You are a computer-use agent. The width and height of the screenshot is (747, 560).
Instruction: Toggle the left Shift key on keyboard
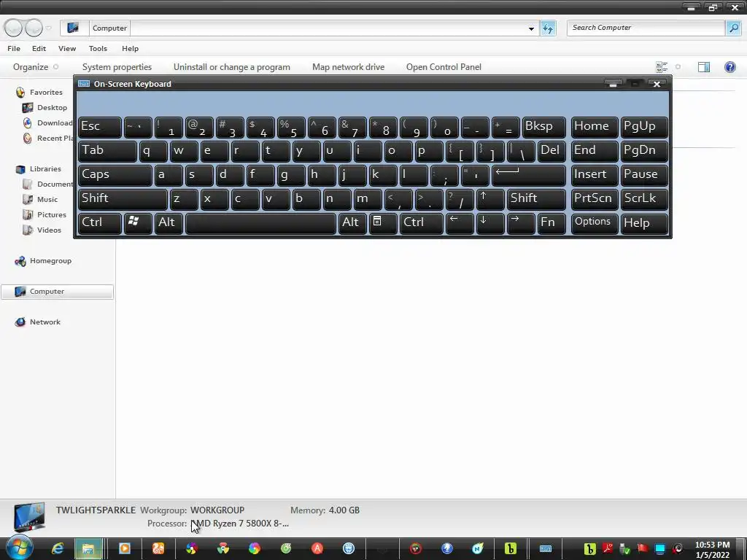(x=122, y=199)
